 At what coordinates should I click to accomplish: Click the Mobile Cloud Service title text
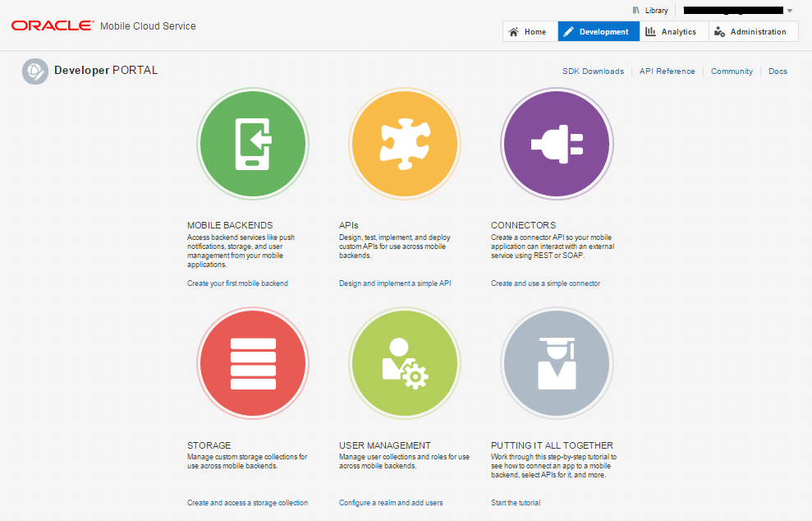(148, 26)
